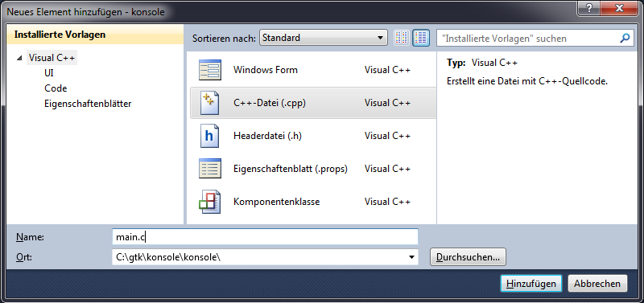Open the Sortieren nach dropdown
The image size is (644, 303).
324,38
